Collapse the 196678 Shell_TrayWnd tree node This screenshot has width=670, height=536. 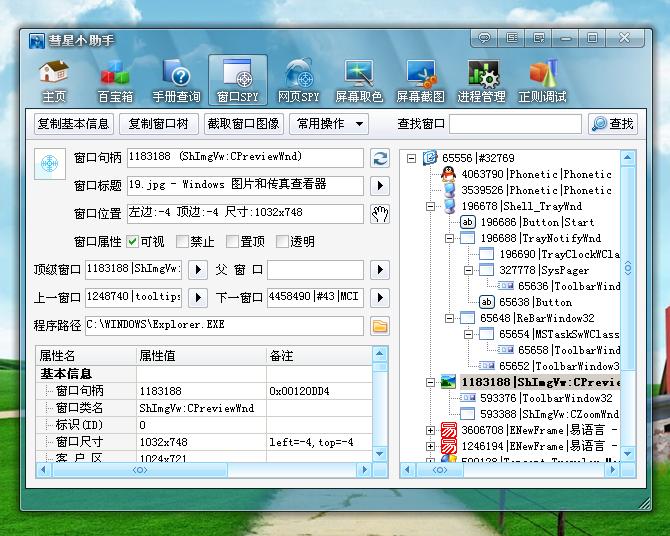click(430, 206)
